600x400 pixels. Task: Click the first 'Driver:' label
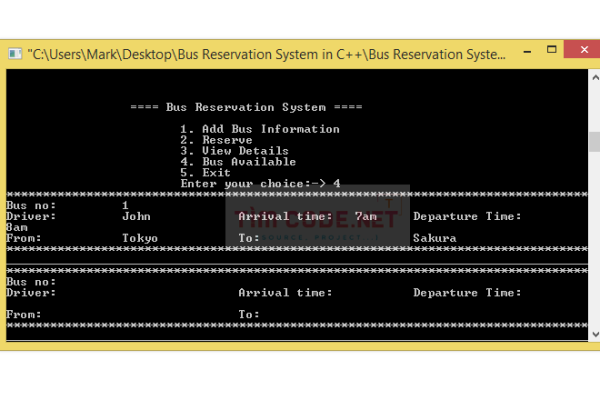tap(31, 216)
